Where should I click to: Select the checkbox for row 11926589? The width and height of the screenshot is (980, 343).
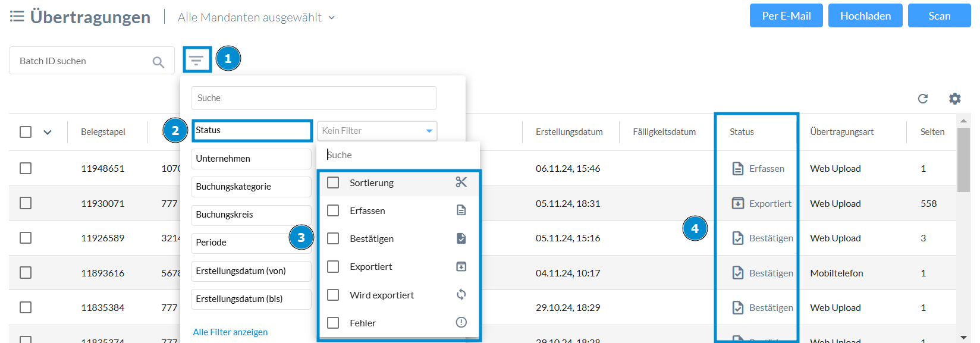pos(26,238)
